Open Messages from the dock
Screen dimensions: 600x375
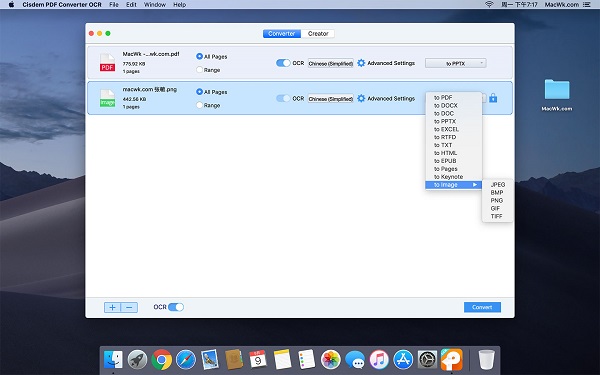click(355, 360)
